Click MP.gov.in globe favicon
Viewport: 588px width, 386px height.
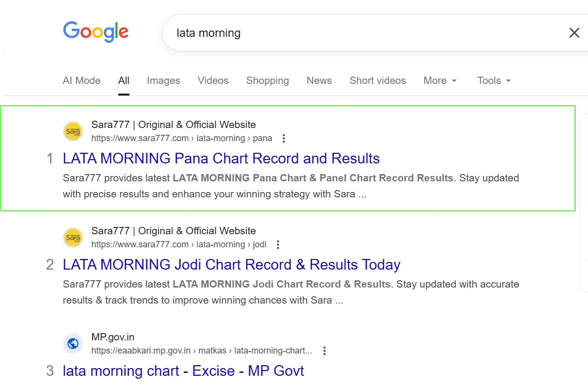coord(73,344)
